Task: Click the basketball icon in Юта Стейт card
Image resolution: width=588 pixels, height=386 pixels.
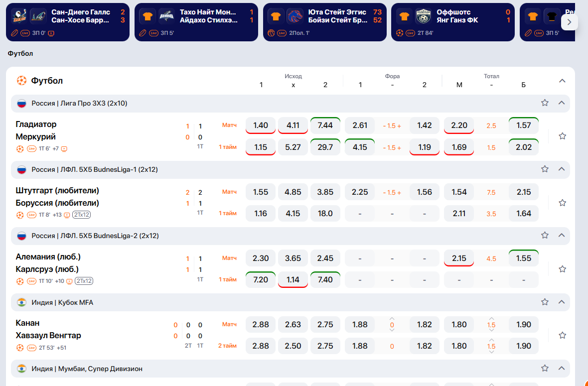Action: pyautogui.click(x=272, y=33)
